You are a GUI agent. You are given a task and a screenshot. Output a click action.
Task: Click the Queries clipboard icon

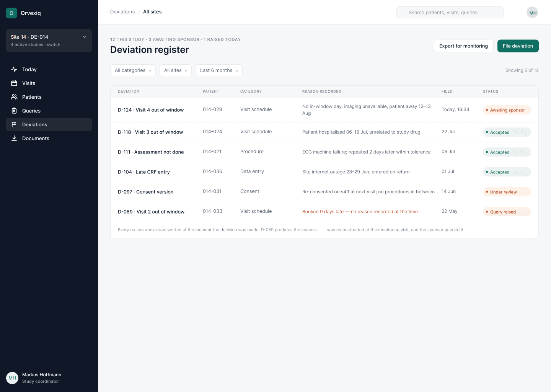coord(14,111)
